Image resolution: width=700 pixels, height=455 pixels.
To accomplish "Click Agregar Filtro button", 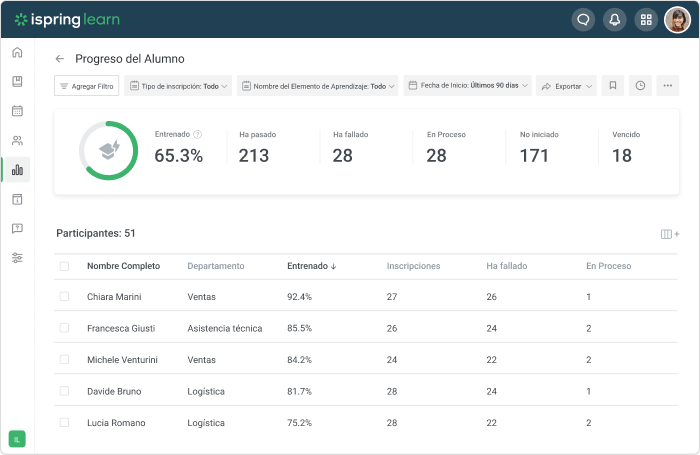I will pos(87,86).
